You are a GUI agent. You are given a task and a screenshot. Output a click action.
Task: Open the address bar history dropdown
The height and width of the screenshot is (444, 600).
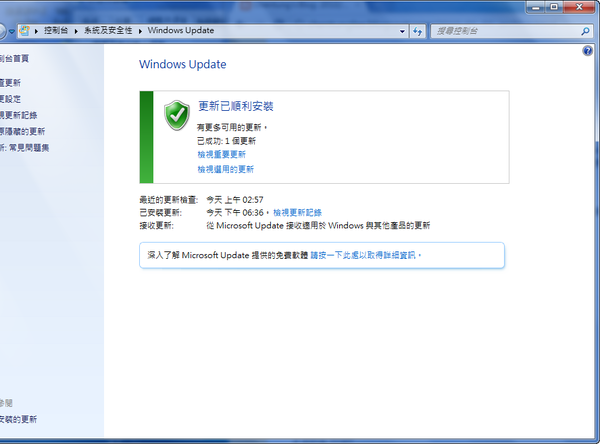point(402,31)
